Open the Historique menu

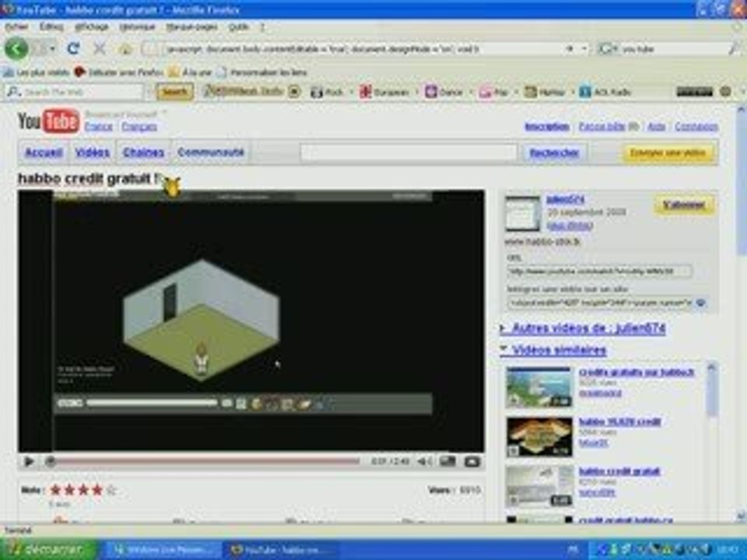(x=137, y=26)
